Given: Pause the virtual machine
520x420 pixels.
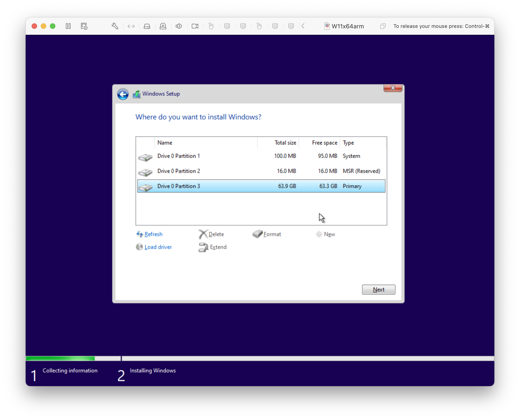Looking at the screenshot, I should pos(68,26).
